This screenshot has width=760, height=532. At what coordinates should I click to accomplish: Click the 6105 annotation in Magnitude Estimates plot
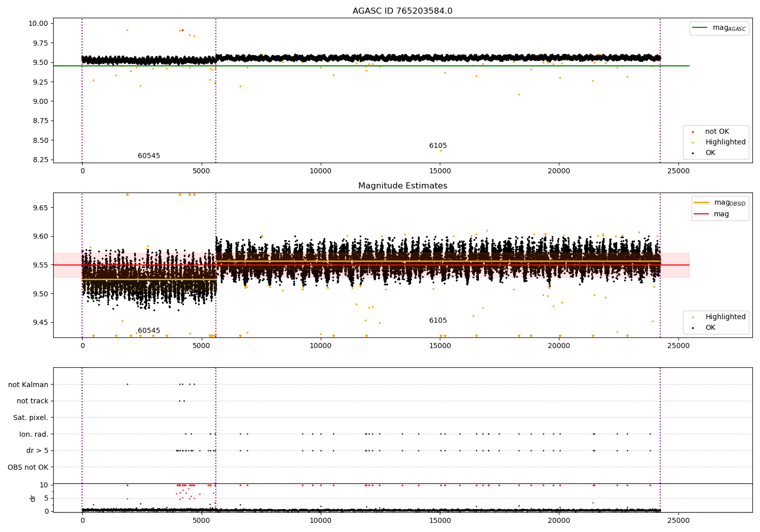438,321
